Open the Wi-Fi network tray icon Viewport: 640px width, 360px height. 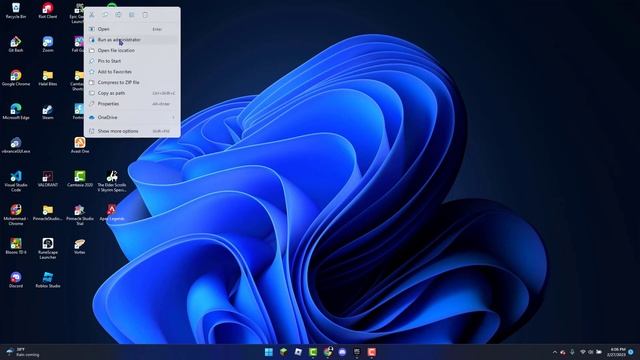coord(582,352)
